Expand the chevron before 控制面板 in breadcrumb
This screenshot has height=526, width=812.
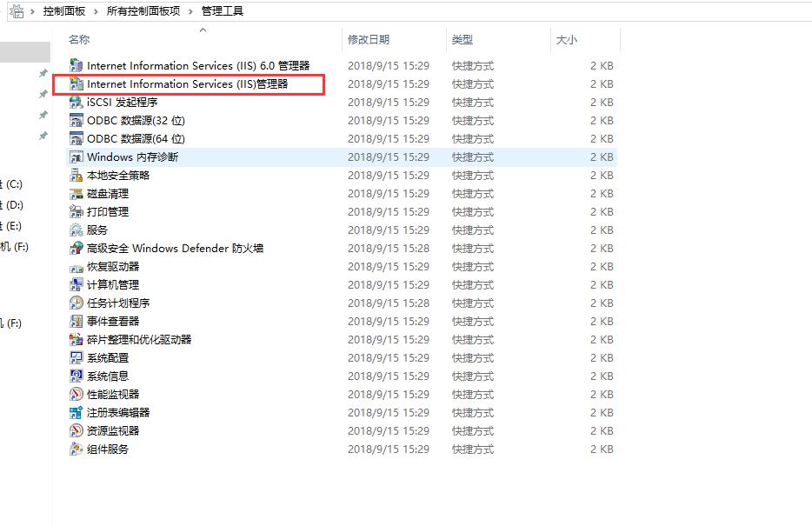[32, 11]
